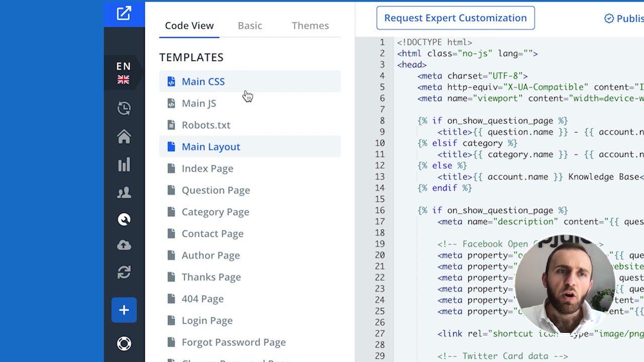Open the Thanks Page template
This screenshot has height=362, width=644.
coord(250,277)
